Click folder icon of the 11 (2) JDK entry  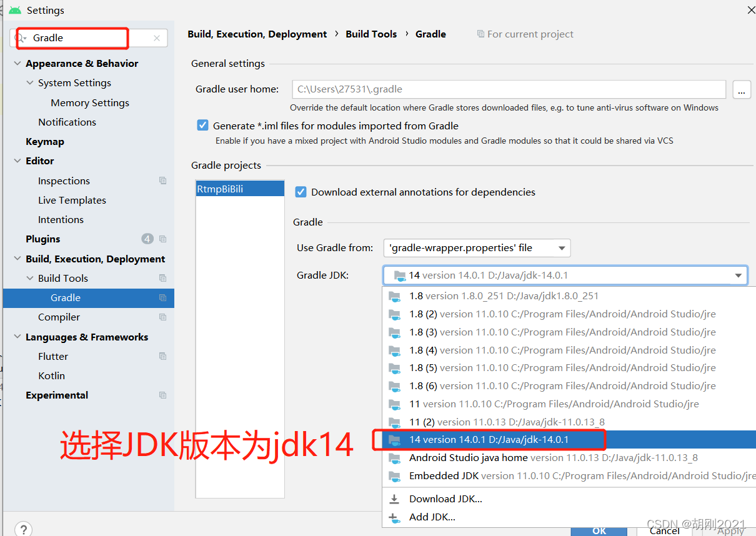click(394, 422)
